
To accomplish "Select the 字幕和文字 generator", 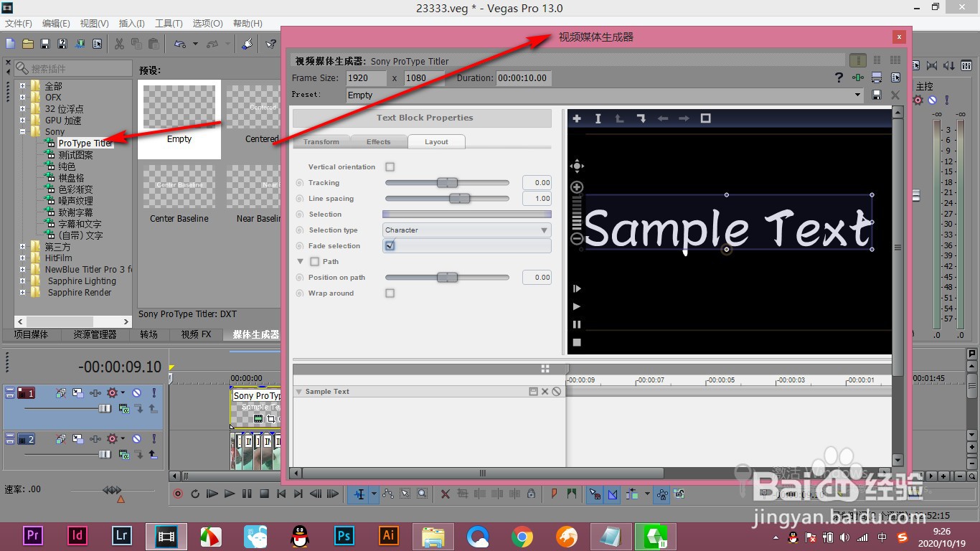I will click(x=80, y=224).
